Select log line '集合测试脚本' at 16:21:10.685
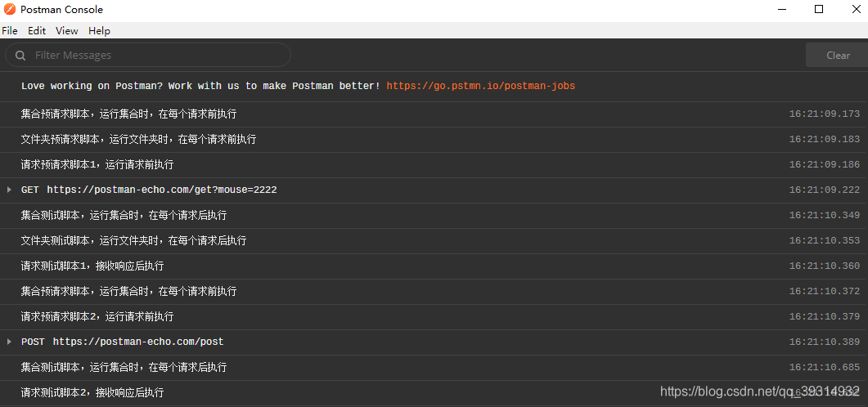This screenshot has width=868, height=407. click(x=434, y=367)
